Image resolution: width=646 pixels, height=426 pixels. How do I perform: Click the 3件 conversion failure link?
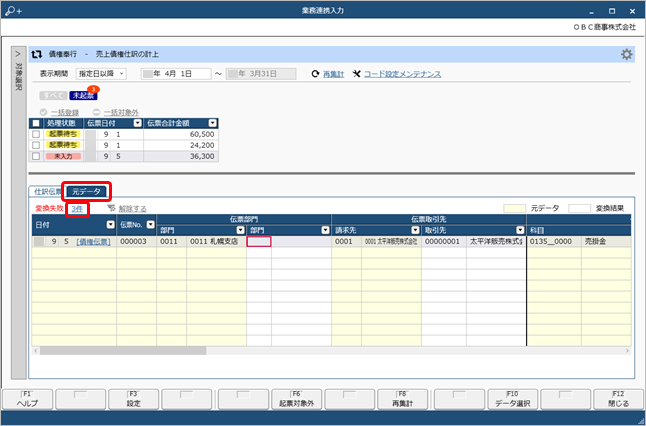77,209
